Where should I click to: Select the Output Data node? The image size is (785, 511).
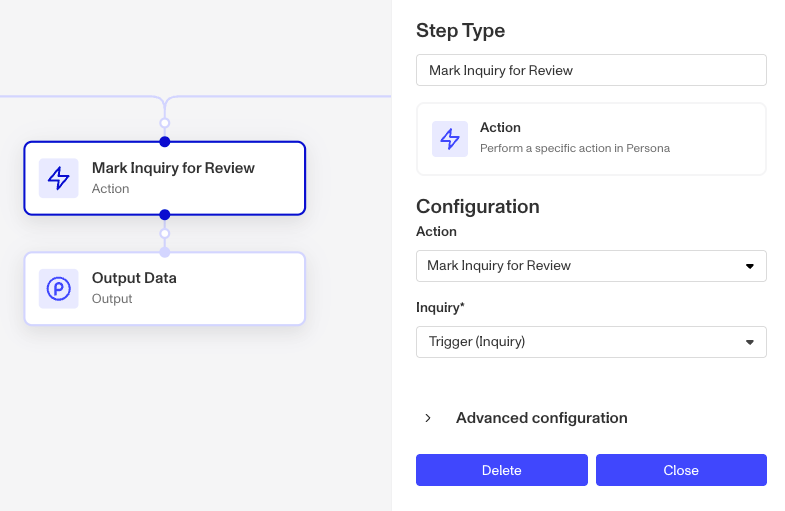165,289
